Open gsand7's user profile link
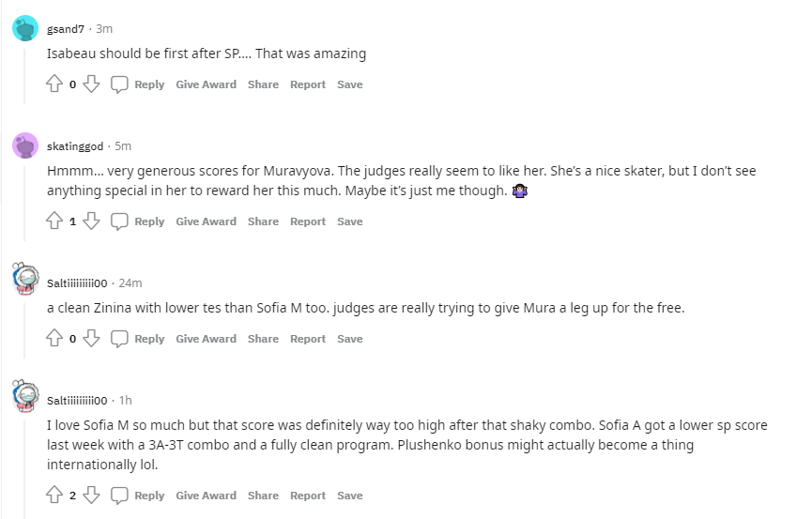Screen dimensions: 812x519 (66, 29)
